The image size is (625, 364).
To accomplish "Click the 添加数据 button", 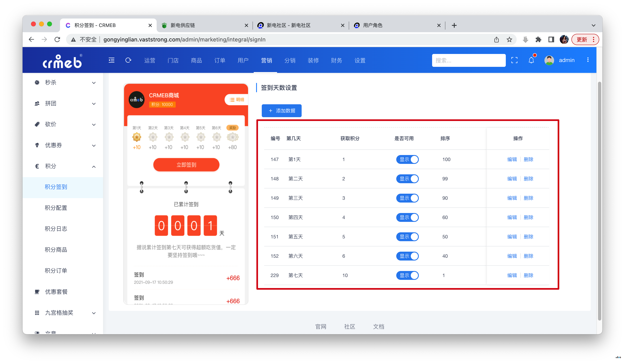I will pos(281,111).
